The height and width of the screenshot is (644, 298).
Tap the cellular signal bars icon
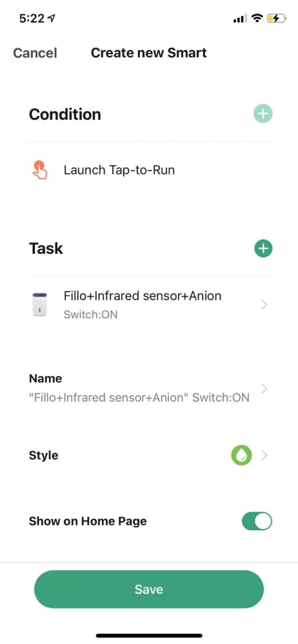click(x=240, y=19)
